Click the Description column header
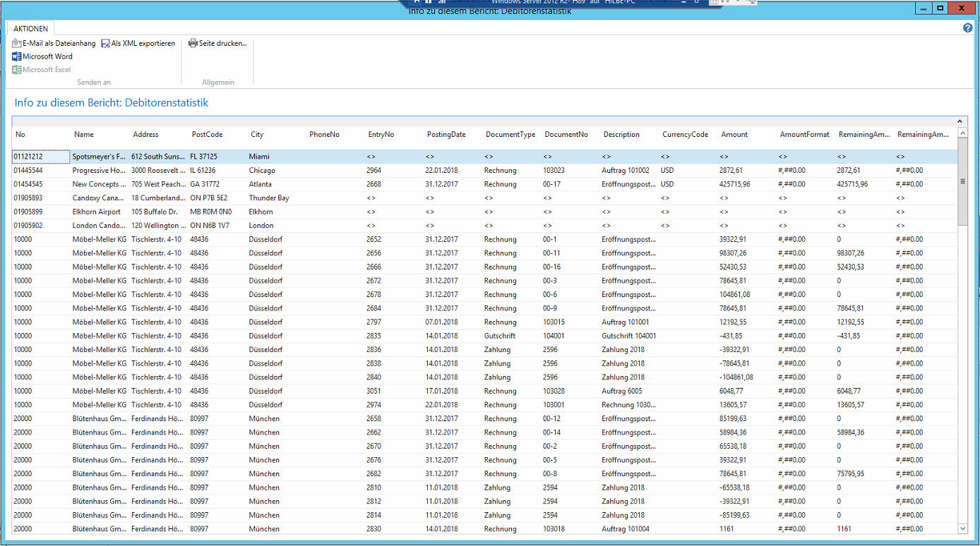The image size is (980, 546). (621, 135)
